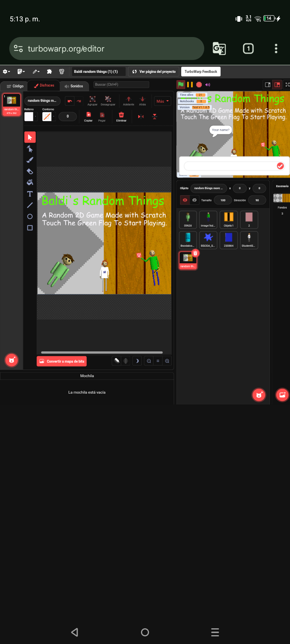Screen dimensions: 290x644
Task: Select the Rectangle tool
Action: pos(30,227)
